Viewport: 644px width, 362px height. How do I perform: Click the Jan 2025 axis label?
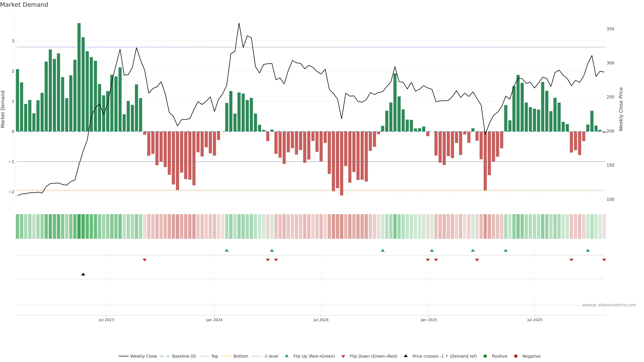[429, 320]
